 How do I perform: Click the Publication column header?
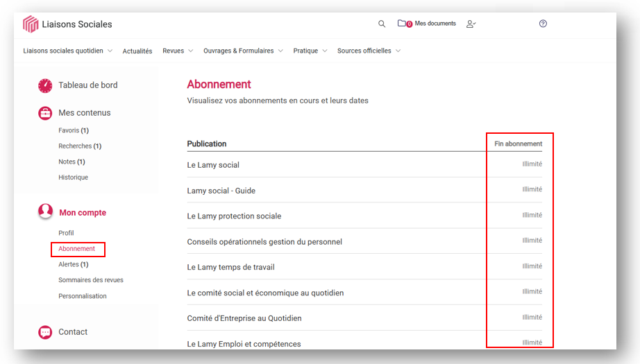(x=207, y=144)
